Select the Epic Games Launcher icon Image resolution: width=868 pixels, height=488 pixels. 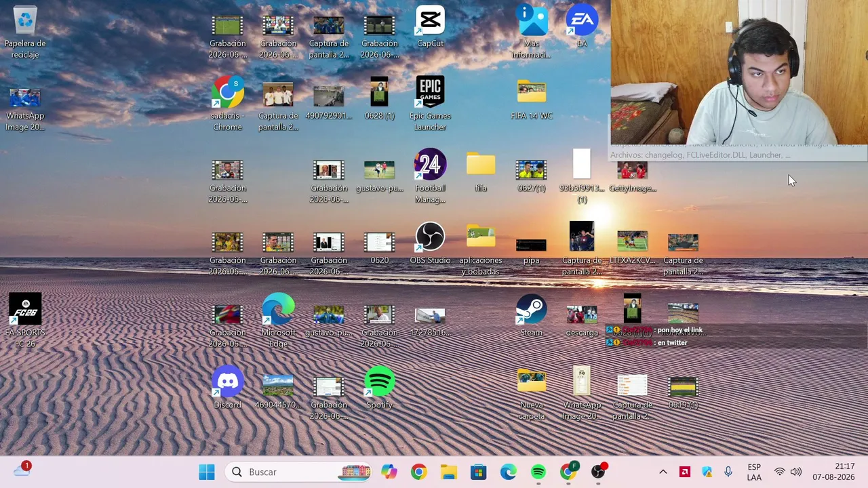tap(430, 104)
